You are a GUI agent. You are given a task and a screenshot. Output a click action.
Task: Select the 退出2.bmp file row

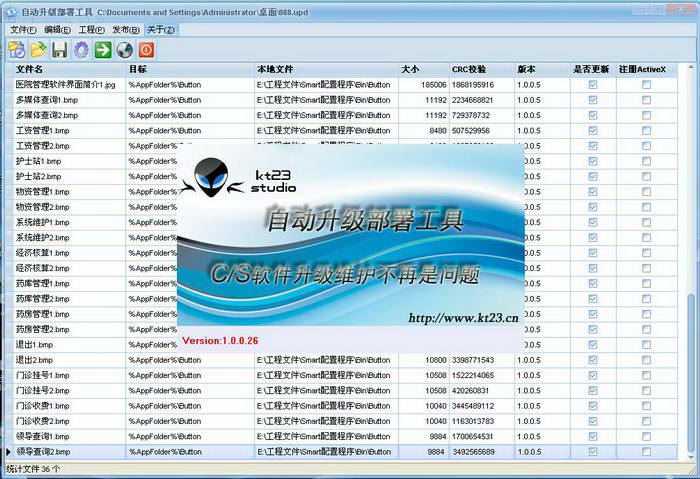coord(60,360)
